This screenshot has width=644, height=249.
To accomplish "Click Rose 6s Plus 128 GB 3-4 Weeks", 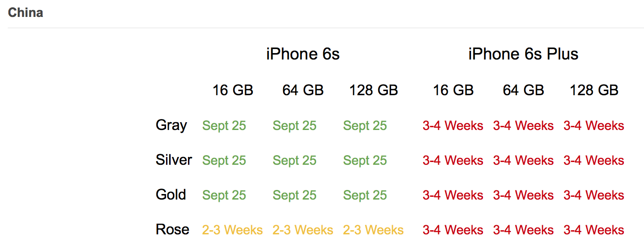I will pyautogui.click(x=594, y=230).
